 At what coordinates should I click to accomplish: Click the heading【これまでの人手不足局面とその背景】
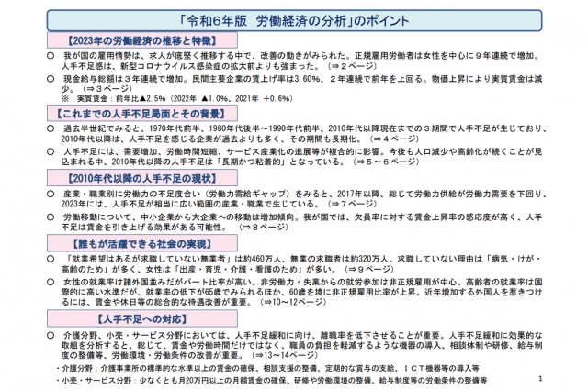(141, 113)
